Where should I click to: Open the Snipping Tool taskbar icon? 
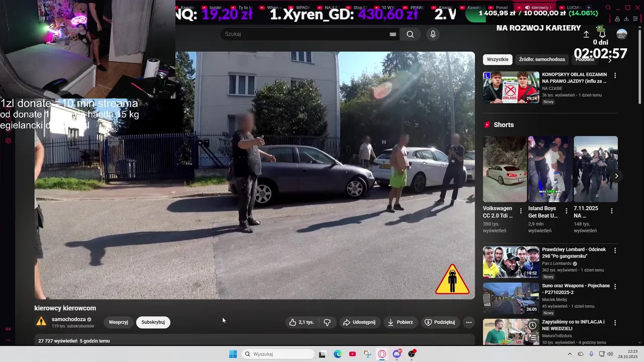(367, 354)
